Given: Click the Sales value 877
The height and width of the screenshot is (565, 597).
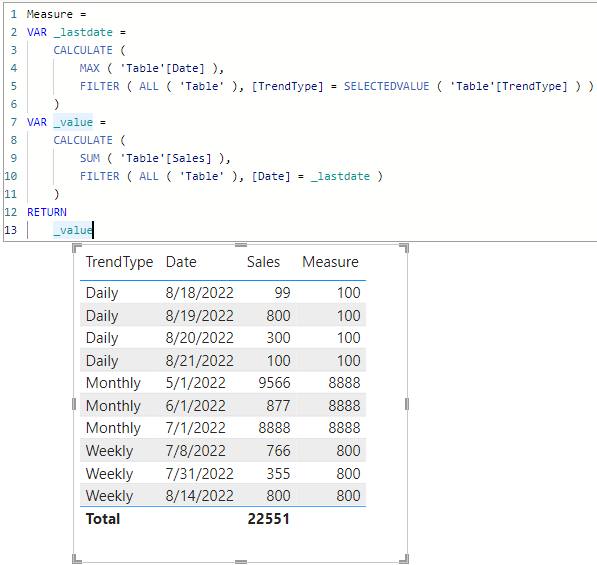Looking at the screenshot, I should (x=278, y=405).
